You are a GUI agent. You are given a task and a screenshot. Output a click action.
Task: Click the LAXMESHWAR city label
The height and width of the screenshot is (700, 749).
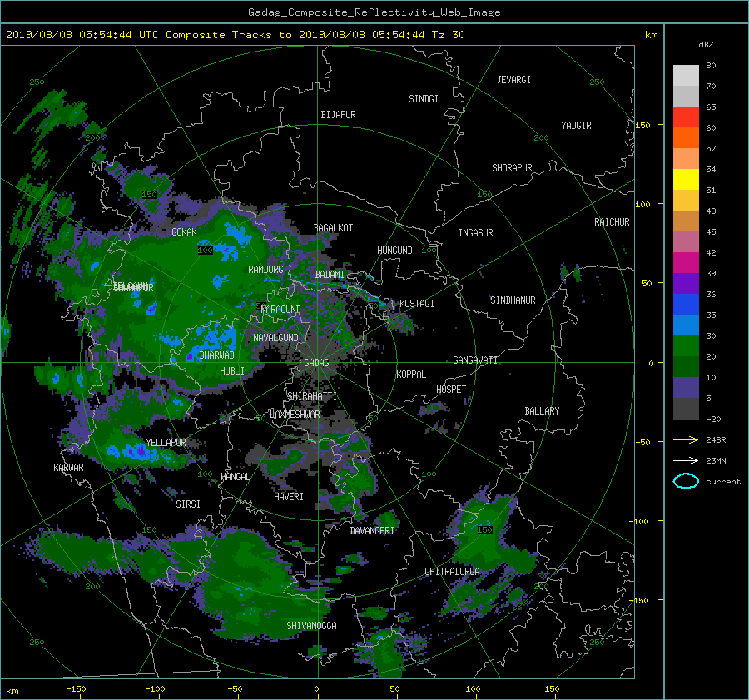point(295,415)
